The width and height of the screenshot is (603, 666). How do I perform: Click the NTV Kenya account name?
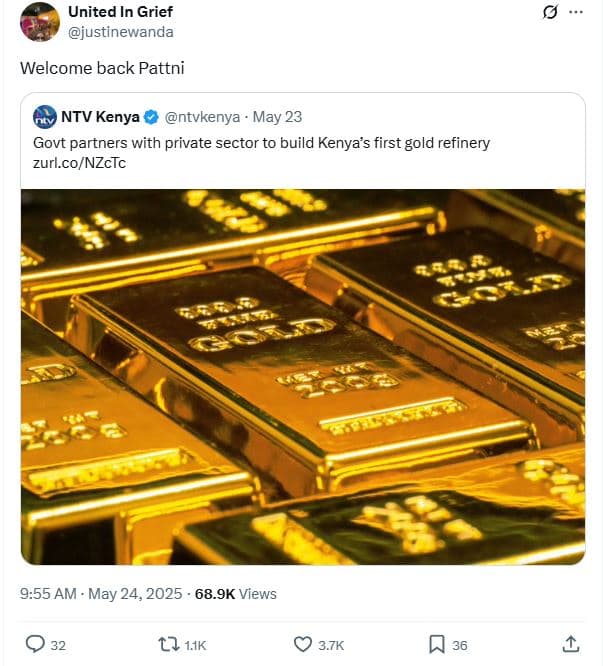tap(100, 117)
